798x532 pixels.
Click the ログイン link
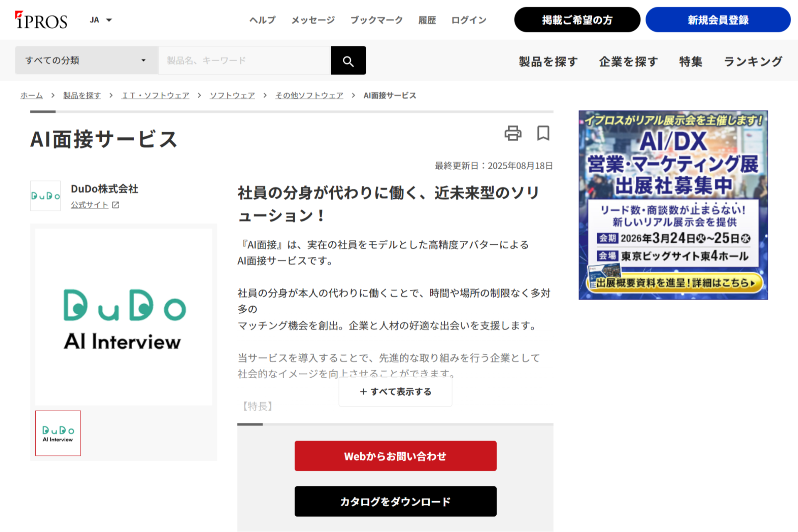[x=469, y=20]
